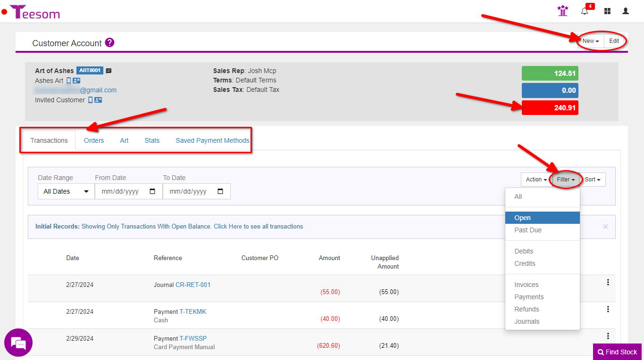Open the notifications bell
This screenshot has height=360, width=644.
point(585,11)
